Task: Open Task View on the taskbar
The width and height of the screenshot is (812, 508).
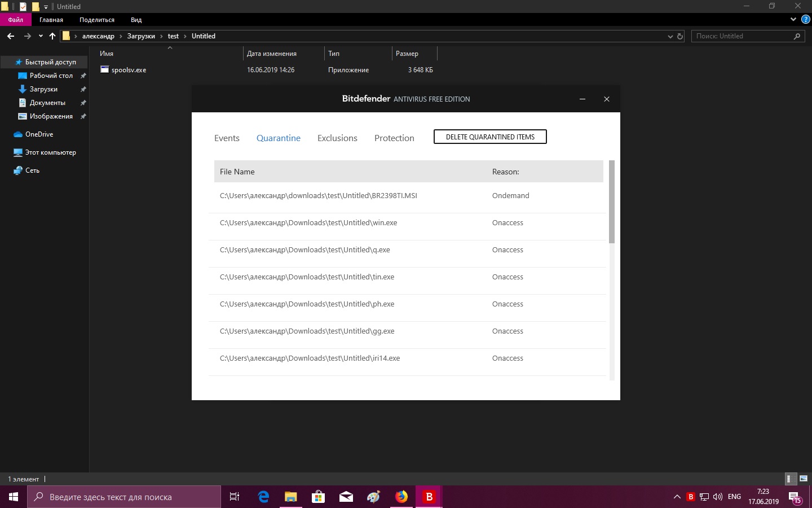Action: click(x=235, y=497)
